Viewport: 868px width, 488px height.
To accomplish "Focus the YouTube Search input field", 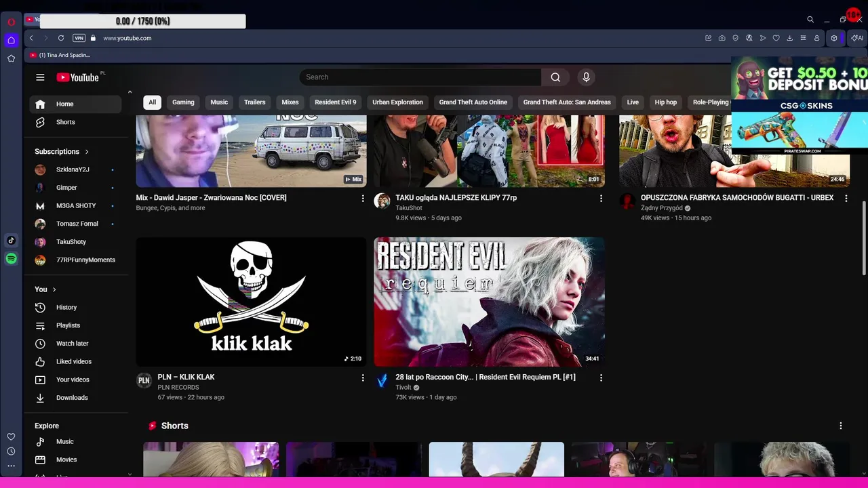I will (x=420, y=77).
